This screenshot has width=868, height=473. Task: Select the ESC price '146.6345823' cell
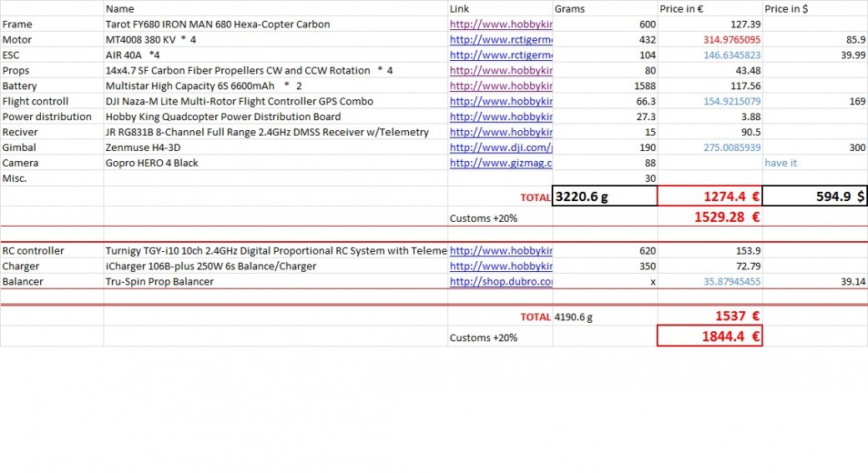coord(709,55)
